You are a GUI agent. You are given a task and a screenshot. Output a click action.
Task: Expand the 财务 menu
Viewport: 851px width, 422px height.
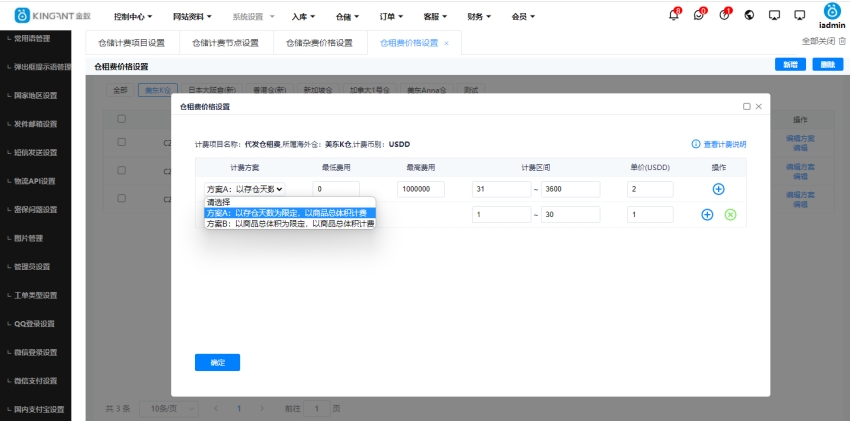click(479, 17)
